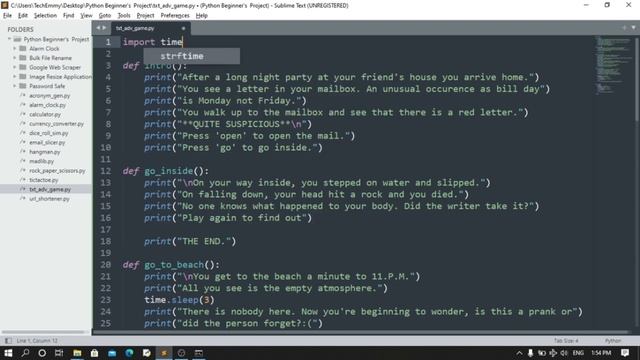Open the Find menu

(x=69, y=16)
